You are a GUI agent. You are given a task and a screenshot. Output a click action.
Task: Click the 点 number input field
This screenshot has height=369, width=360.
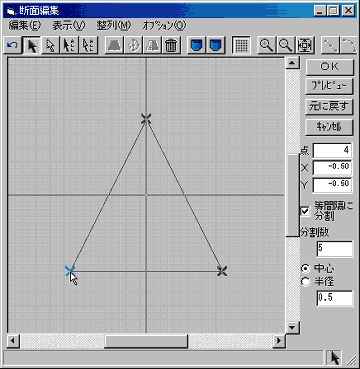332,151
